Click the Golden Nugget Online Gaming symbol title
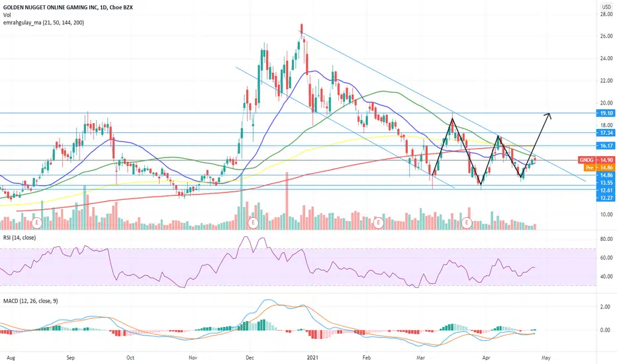 (x=68, y=7)
